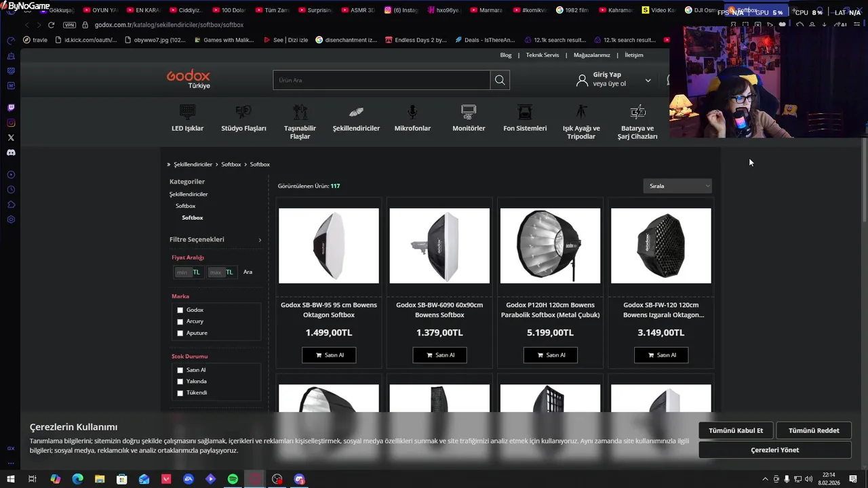Accept all cookies with Tümünü Kabul Et
The image size is (868, 488).
click(736, 430)
